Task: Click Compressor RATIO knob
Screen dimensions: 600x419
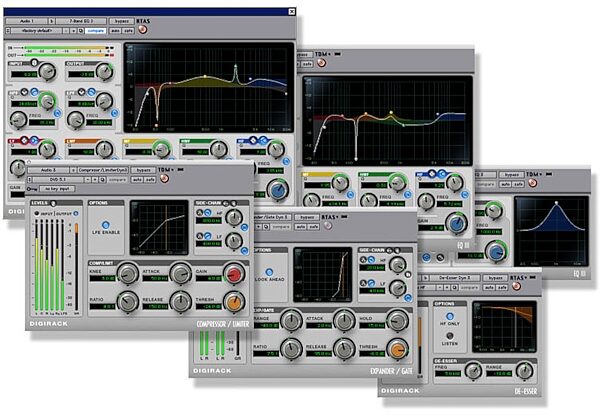Action: [127, 302]
